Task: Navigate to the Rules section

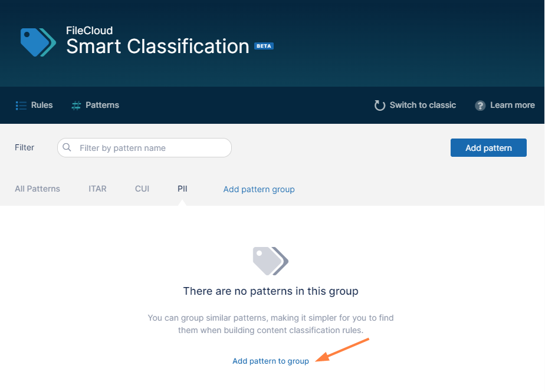Action: coord(41,105)
